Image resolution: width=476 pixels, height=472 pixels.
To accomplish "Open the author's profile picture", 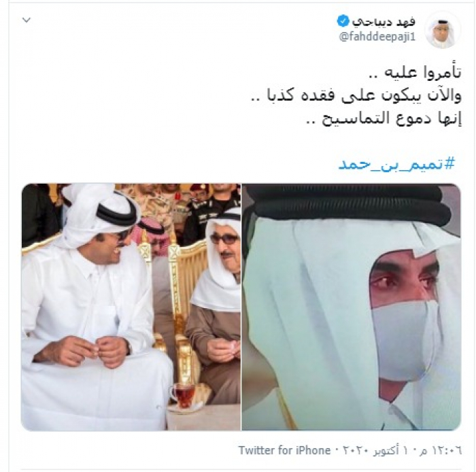I will tap(443, 30).
